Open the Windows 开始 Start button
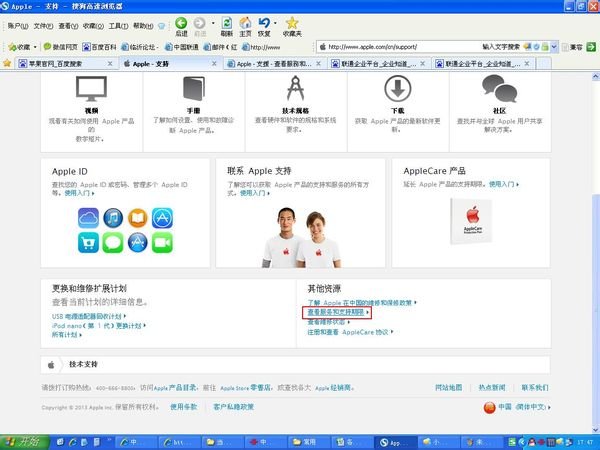Screen dimensions: 600x450 [24, 442]
